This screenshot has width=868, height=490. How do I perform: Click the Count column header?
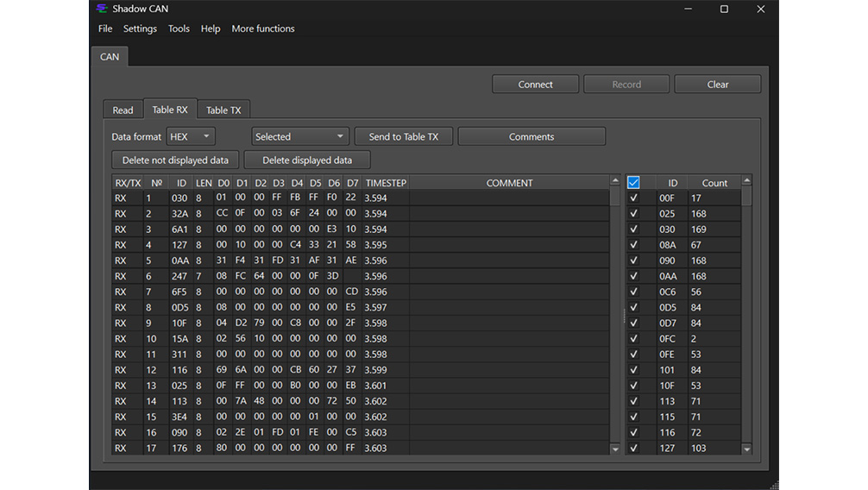tap(714, 183)
